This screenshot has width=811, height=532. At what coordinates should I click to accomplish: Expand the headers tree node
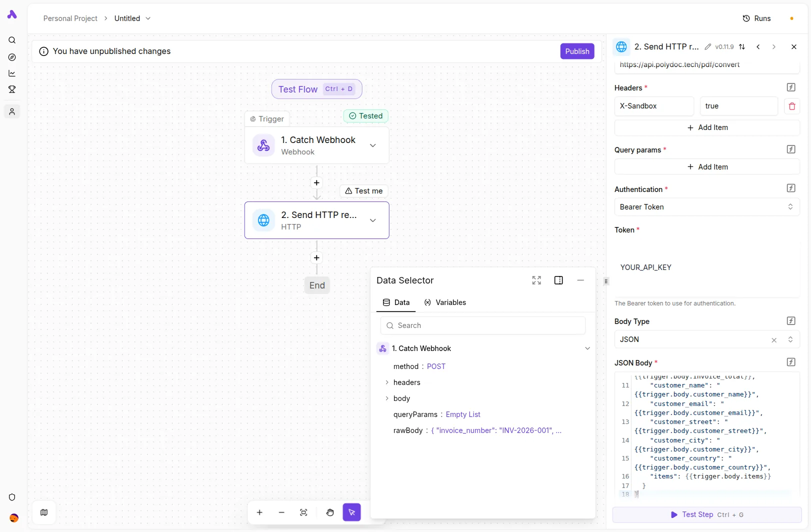pyautogui.click(x=387, y=382)
